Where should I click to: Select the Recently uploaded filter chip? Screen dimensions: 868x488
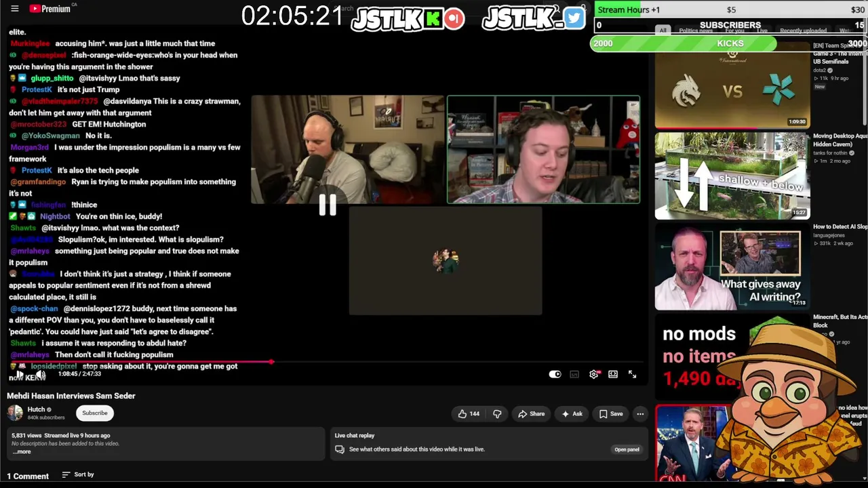(x=803, y=30)
